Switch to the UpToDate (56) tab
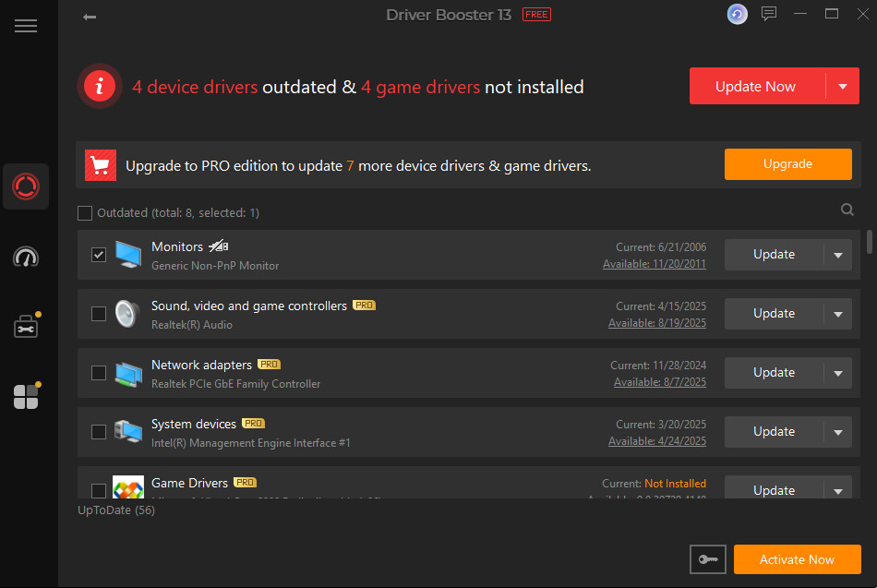Screen dimensions: 877x588 [x=116, y=510]
